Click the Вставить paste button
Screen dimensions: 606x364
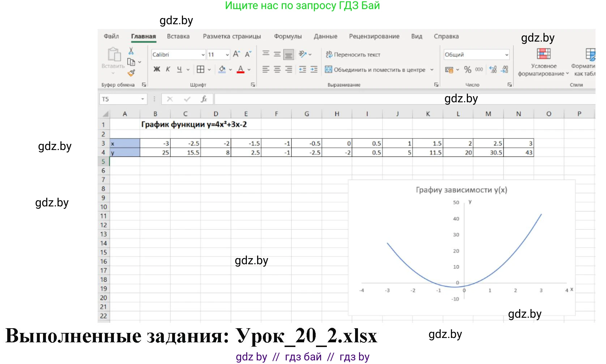click(113, 58)
